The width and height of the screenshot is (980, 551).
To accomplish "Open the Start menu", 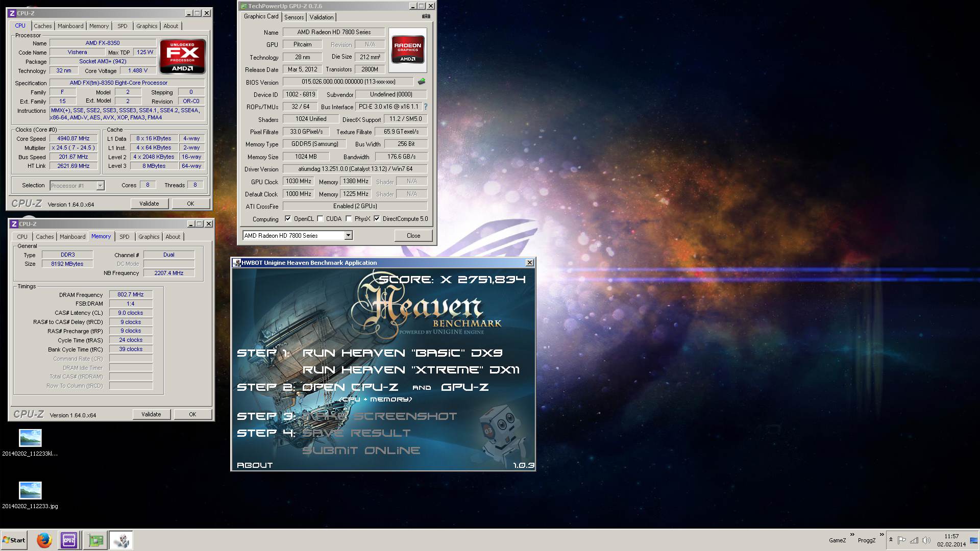I will click(x=14, y=540).
